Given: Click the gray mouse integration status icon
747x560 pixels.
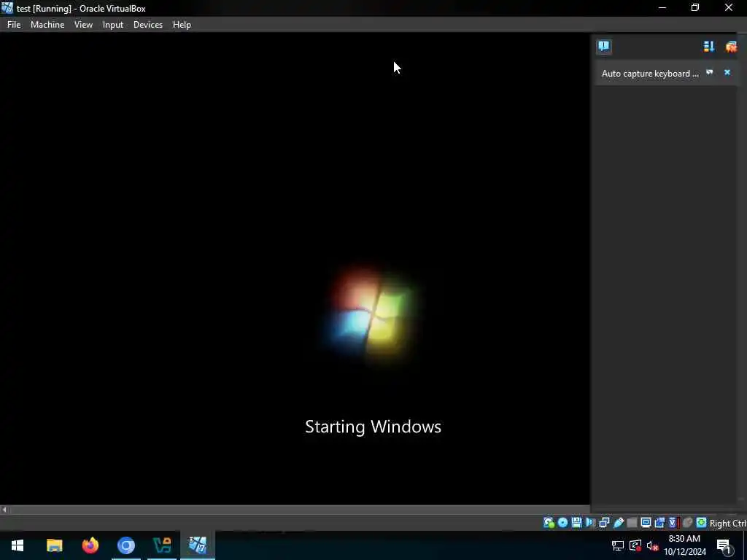Looking at the screenshot, I should tap(687, 523).
